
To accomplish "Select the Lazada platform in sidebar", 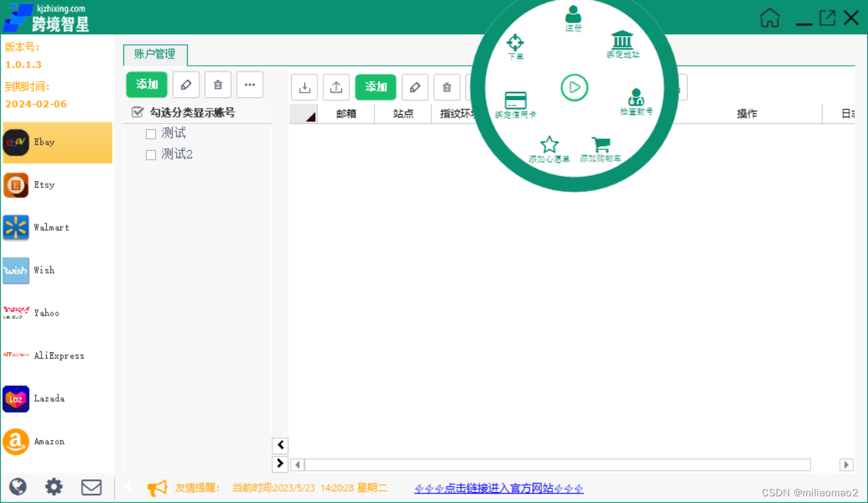I will pos(57,398).
